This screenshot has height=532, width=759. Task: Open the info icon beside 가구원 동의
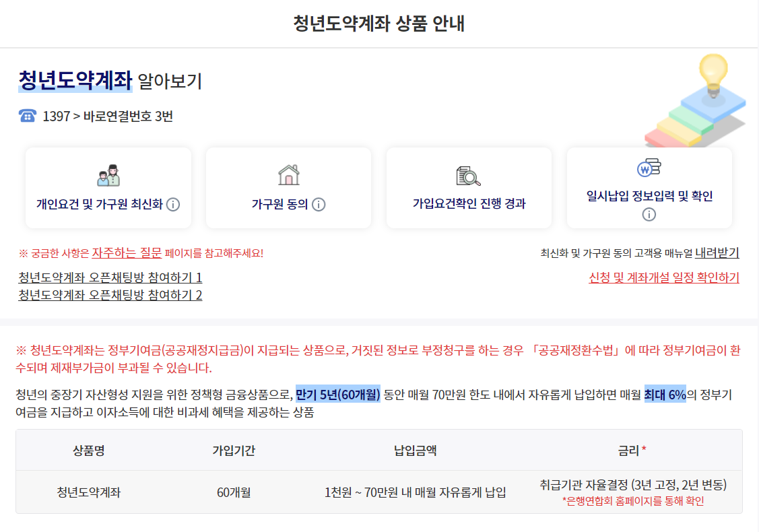tap(318, 205)
